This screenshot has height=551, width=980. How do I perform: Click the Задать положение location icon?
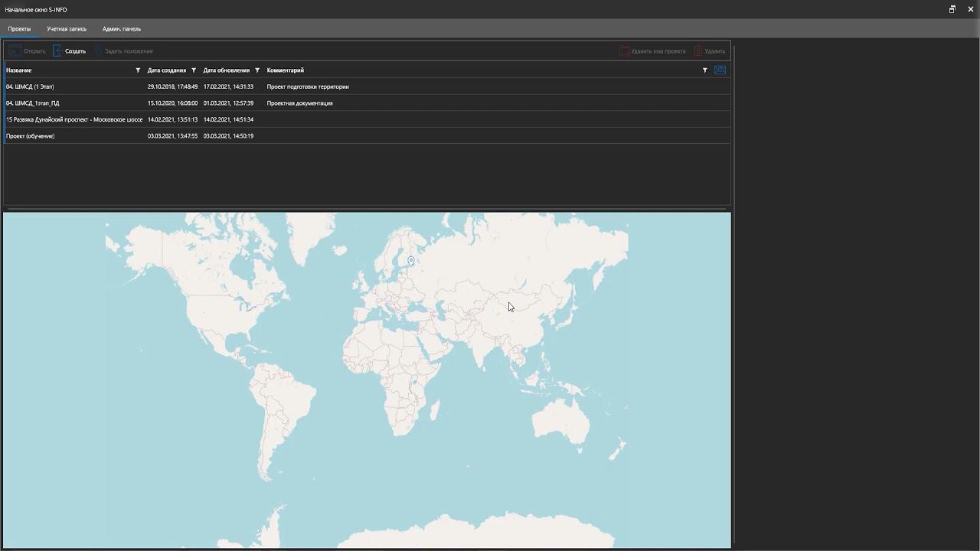coord(98,51)
